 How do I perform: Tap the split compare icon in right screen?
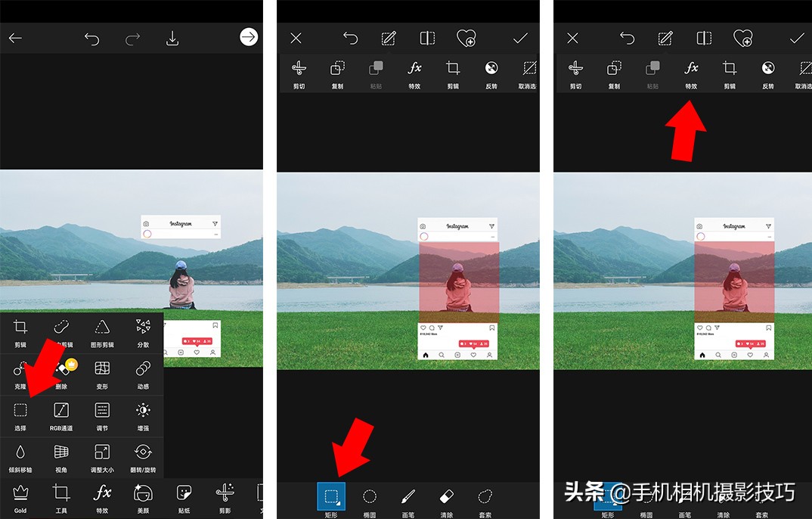704,39
